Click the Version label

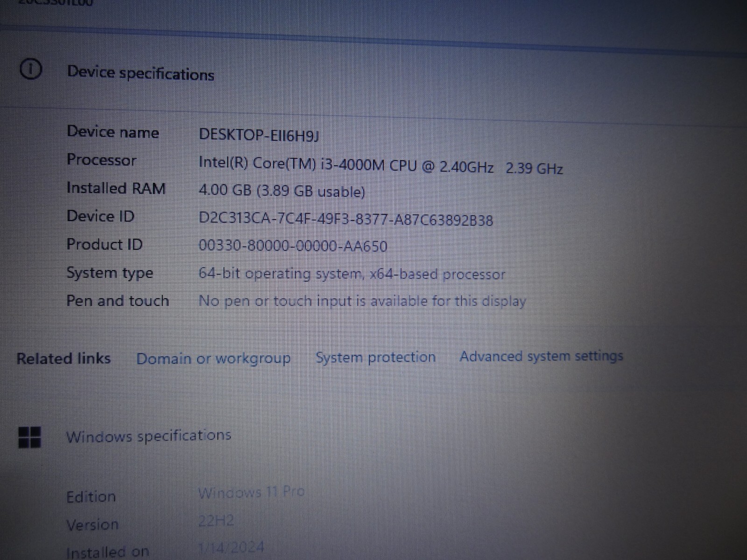pos(92,525)
